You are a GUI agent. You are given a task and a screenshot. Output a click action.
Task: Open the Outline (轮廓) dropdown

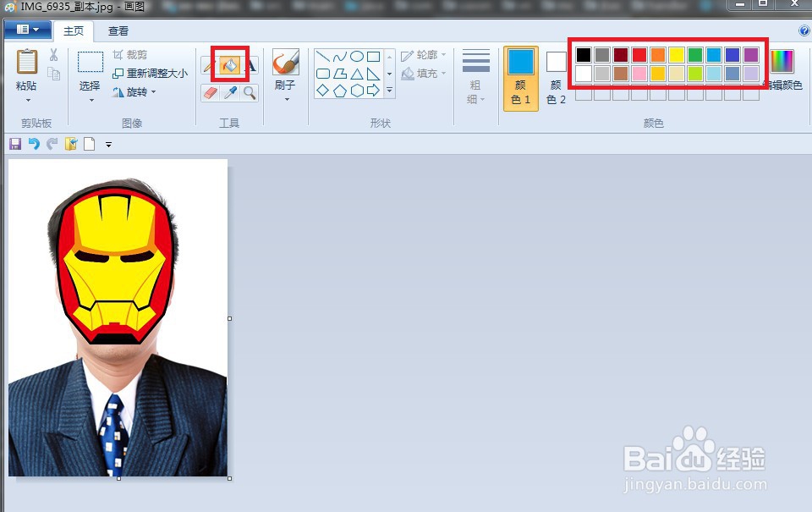click(x=424, y=55)
